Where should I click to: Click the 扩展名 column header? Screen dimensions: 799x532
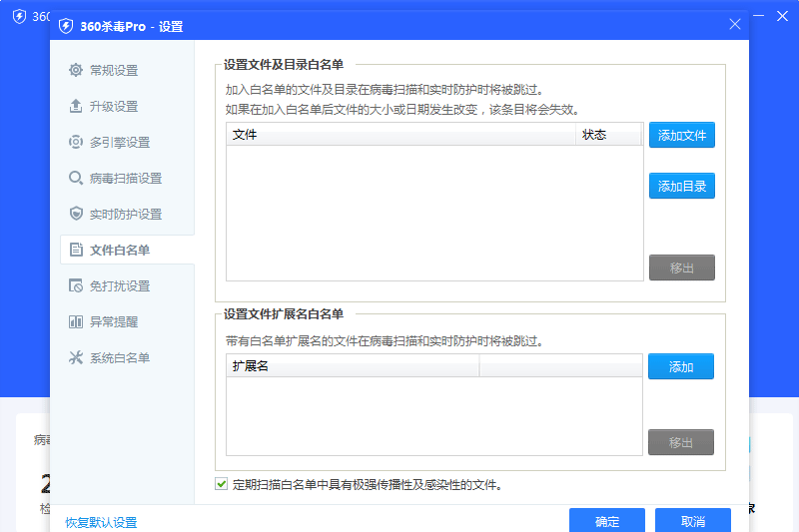click(353, 366)
